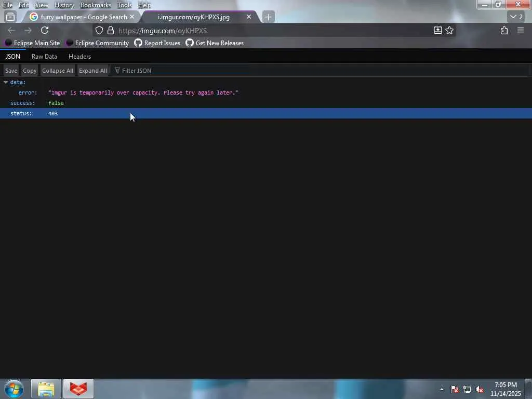
Task: Expand the list all tabs chevron
Action: [516, 17]
